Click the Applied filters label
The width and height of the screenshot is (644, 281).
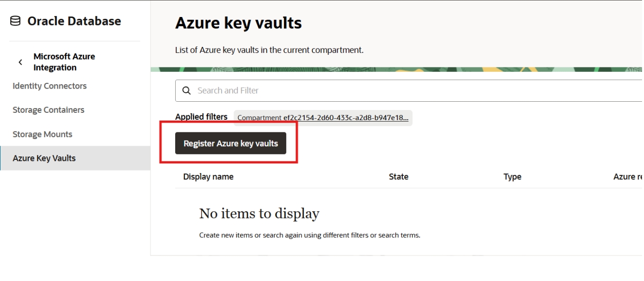click(x=201, y=116)
